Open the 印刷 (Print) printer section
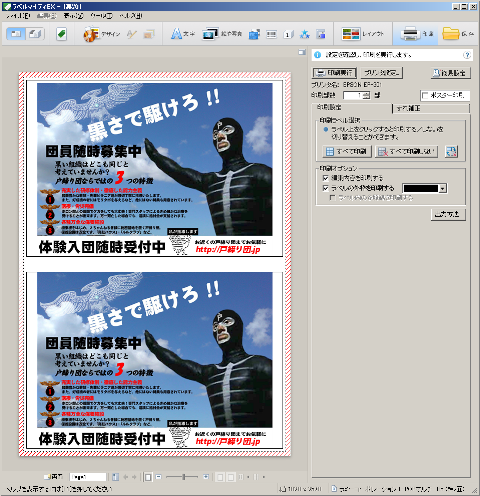This screenshot has height=496, width=480. 415,34
